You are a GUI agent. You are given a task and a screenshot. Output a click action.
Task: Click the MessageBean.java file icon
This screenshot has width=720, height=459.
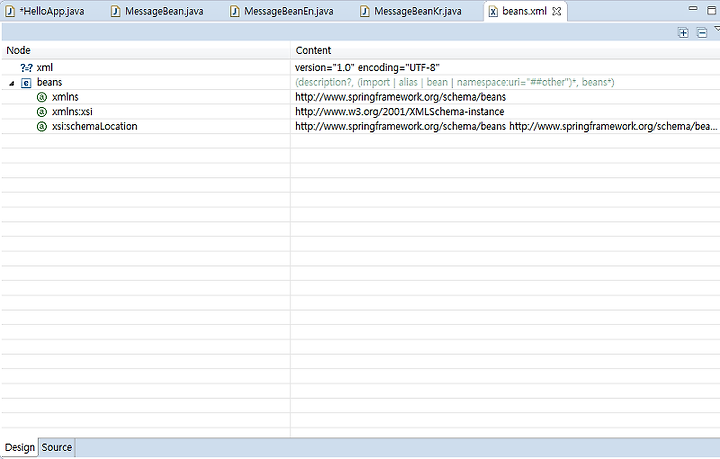116,11
